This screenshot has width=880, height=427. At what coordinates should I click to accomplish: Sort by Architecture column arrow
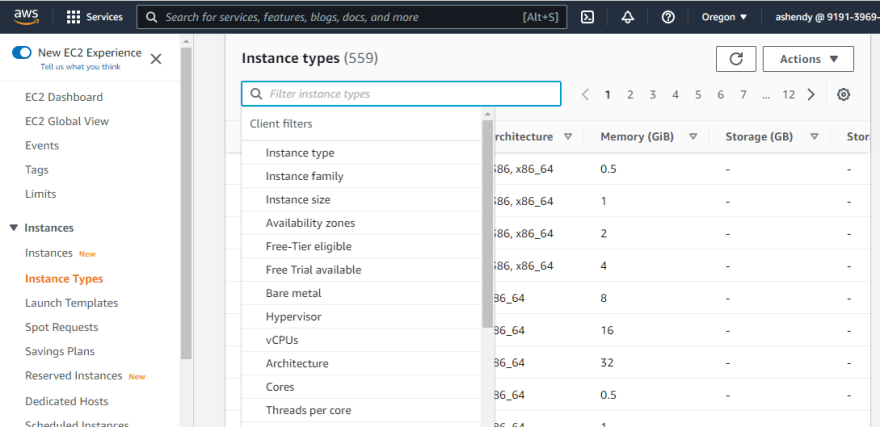[x=568, y=136]
